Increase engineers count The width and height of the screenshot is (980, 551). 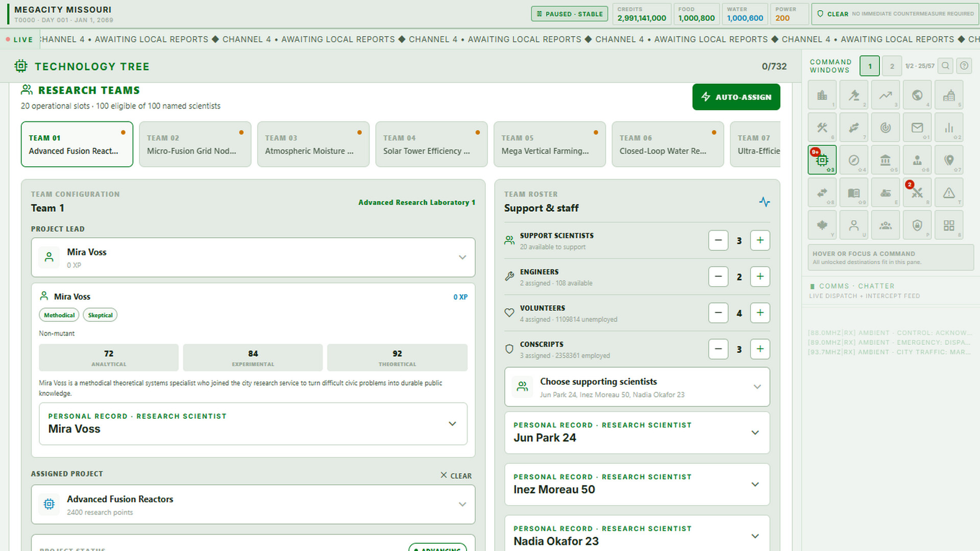point(760,277)
